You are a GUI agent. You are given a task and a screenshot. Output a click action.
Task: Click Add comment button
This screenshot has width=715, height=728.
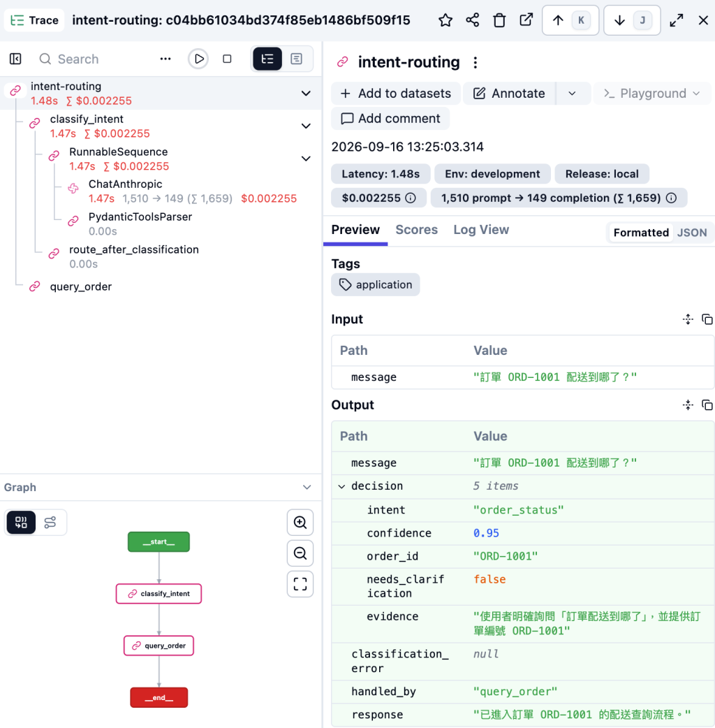[x=390, y=118]
